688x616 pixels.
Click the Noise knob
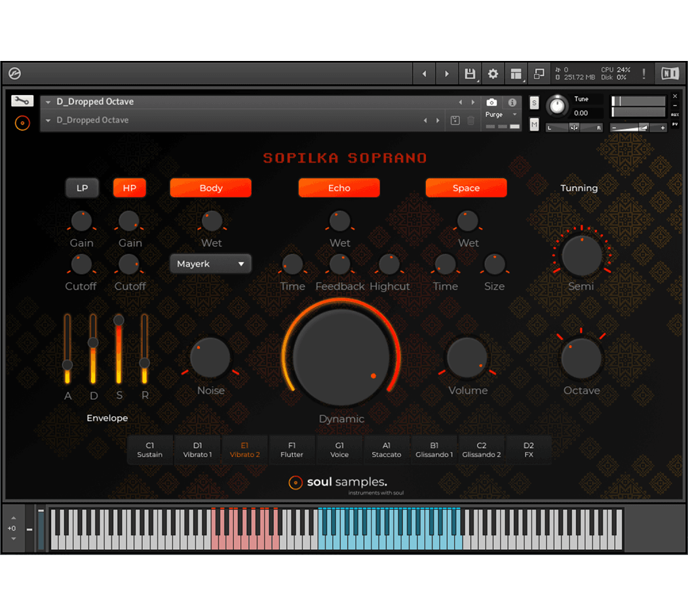pyautogui.click(x=210, y=358)
